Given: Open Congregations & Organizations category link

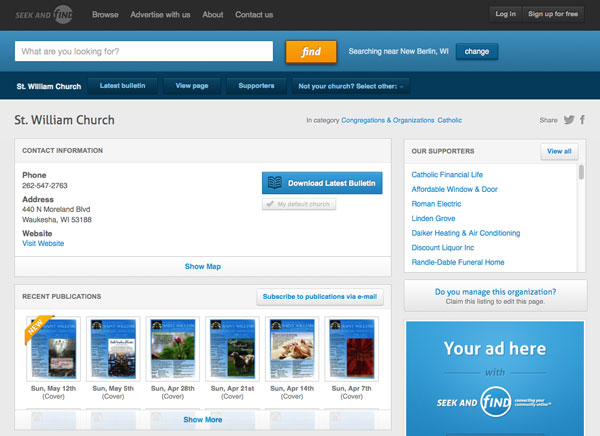Looking at the screenshot, I should tap(388, 120).
